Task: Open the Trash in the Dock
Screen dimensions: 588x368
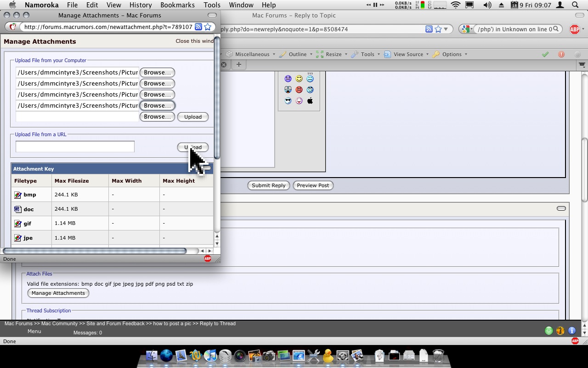Action: (x=438, y=356)
